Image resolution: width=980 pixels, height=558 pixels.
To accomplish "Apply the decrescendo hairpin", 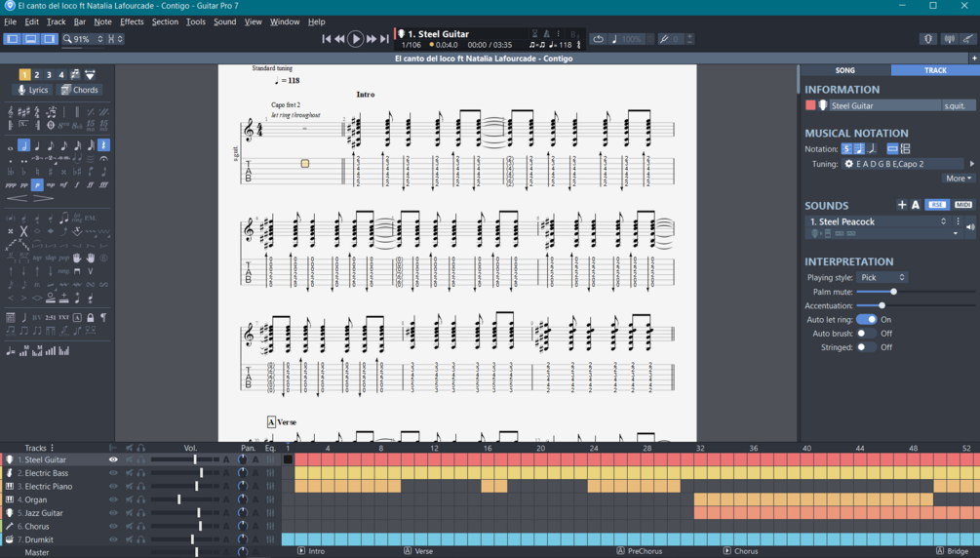I will pyautogui.click(x=43, y=198).
